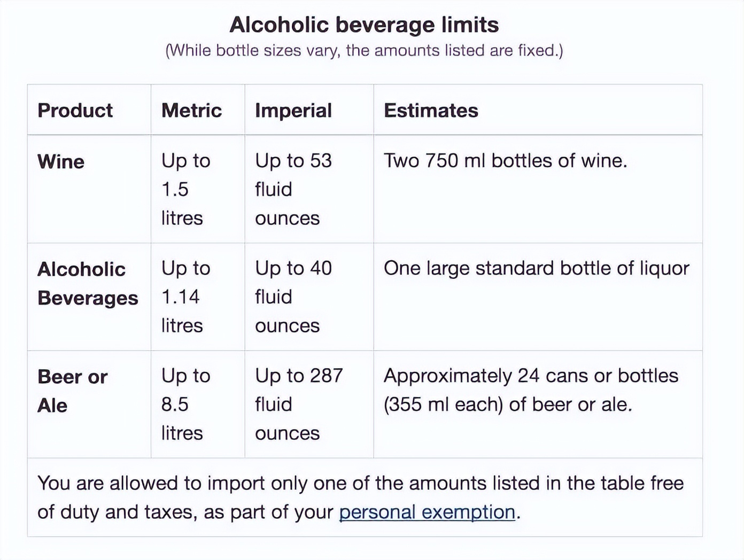744x560 pixels.
Task: Click the "Up to 8.5 litres" cell
Action: [x=185, y=404]
